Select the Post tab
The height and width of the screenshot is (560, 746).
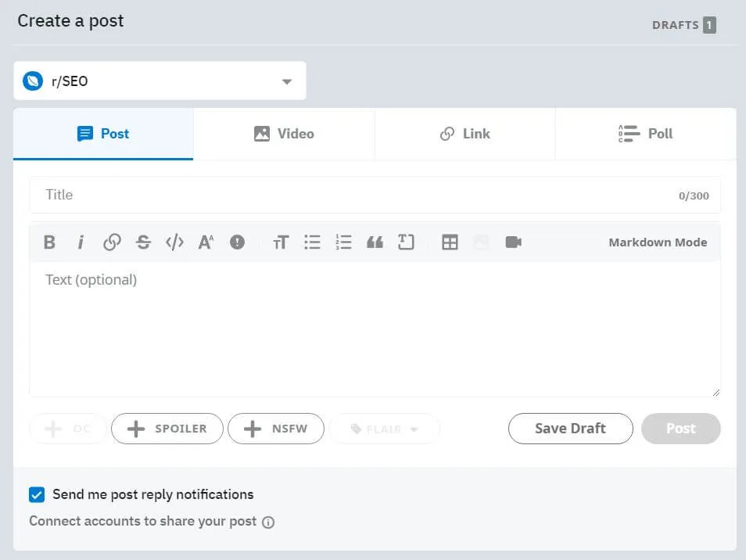103,134
